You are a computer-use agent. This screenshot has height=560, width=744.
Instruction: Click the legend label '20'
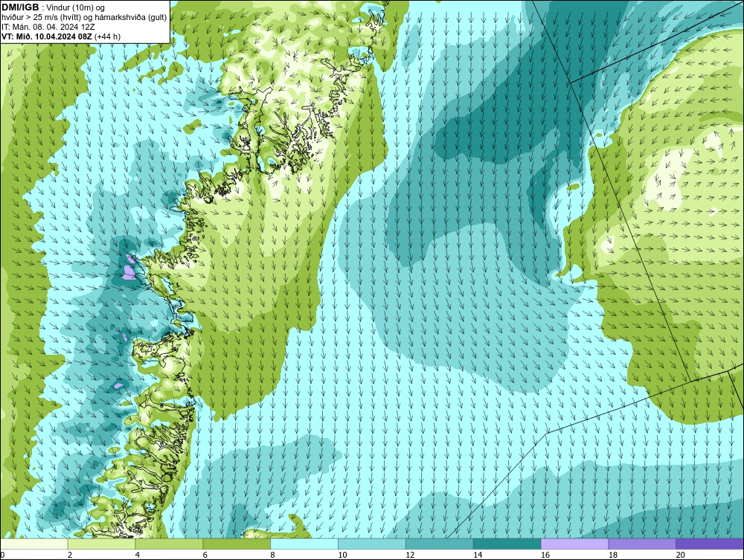click(681, 555)
